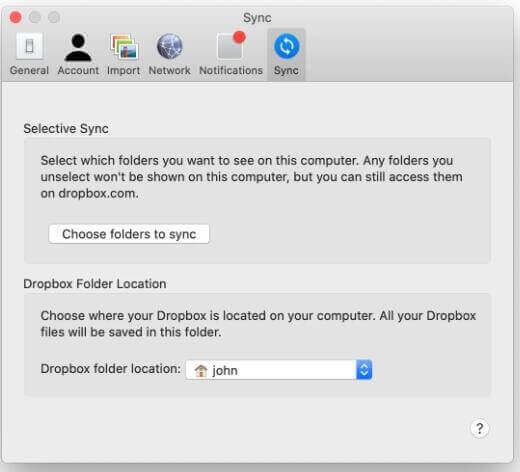
Task: Open the Notifications badge icon
Action: (231, 45)
